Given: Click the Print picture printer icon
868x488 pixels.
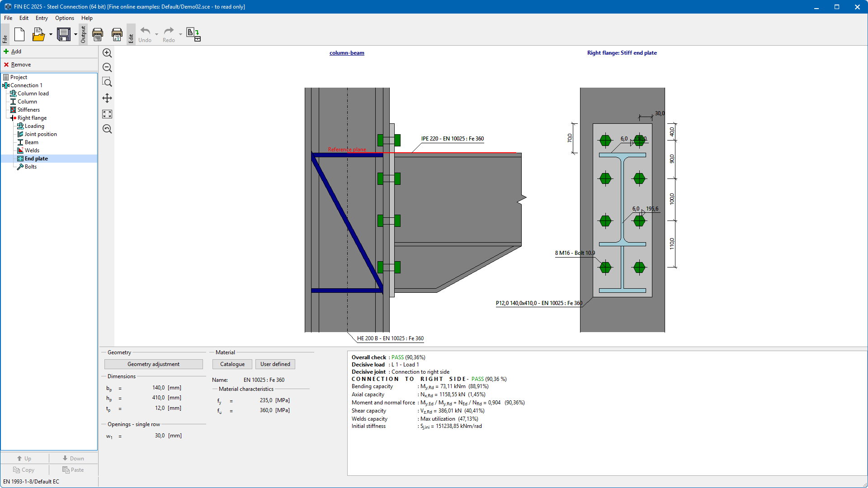Looking at the screenshot, I should (117, 34).
